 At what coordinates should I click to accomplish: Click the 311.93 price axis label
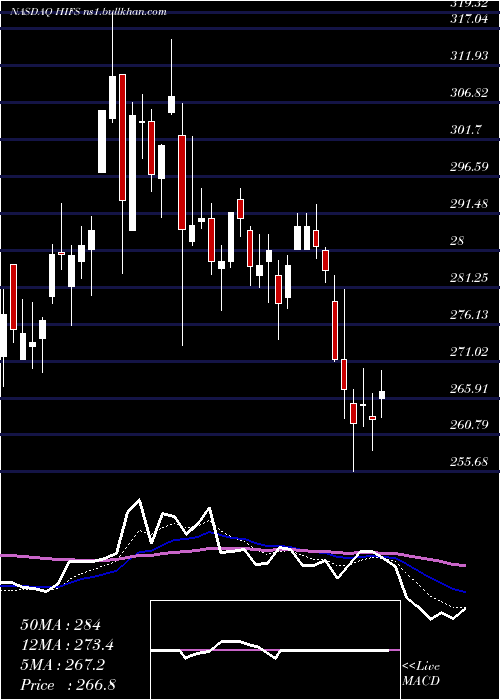(x=469, y=56)
